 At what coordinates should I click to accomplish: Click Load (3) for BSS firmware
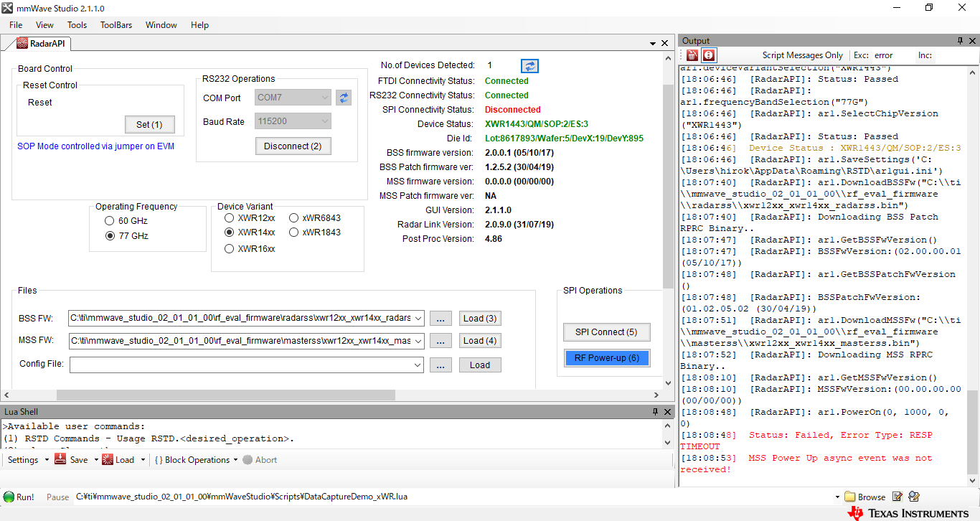pos(480,318)
